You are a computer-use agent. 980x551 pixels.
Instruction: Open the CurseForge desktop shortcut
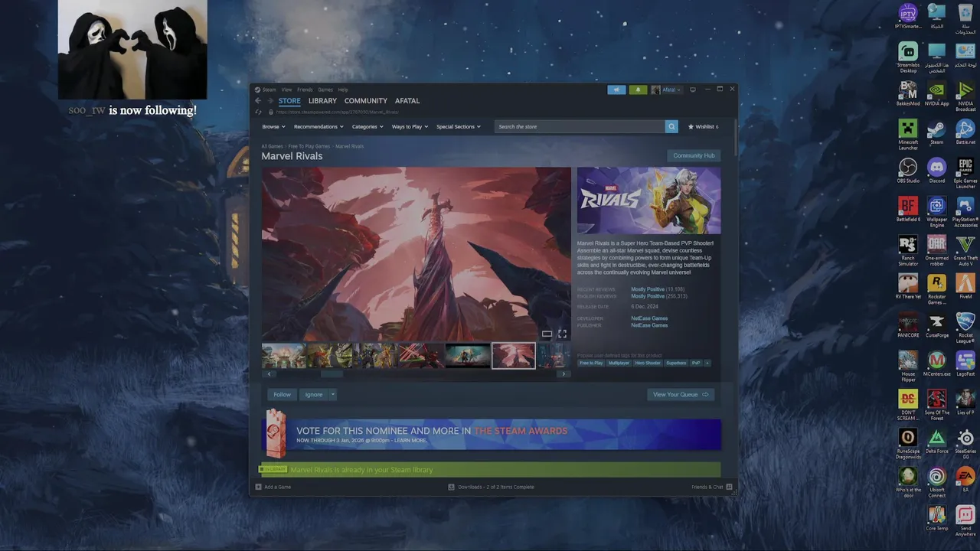936,324
